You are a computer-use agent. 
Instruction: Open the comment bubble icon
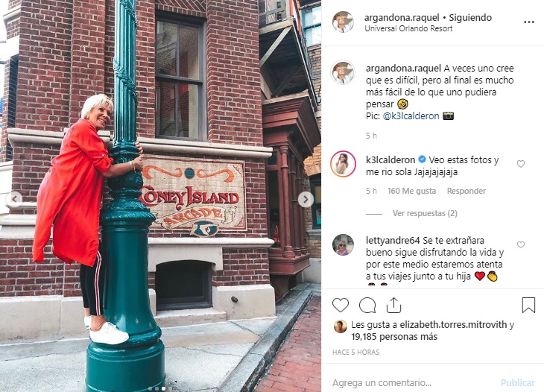pos(367,306)
